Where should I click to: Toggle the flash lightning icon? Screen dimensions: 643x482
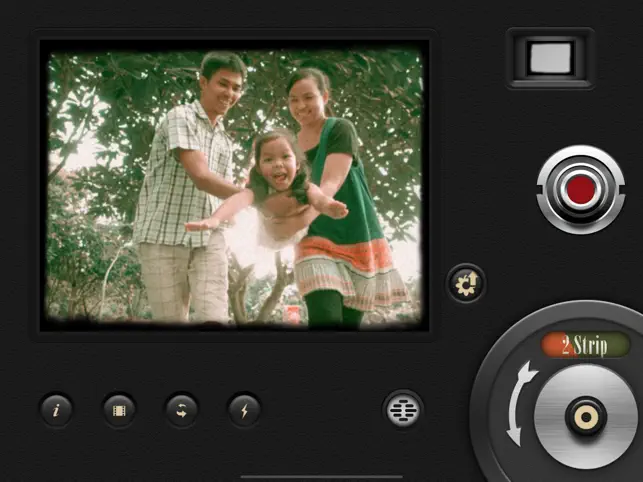click(244, 410)
